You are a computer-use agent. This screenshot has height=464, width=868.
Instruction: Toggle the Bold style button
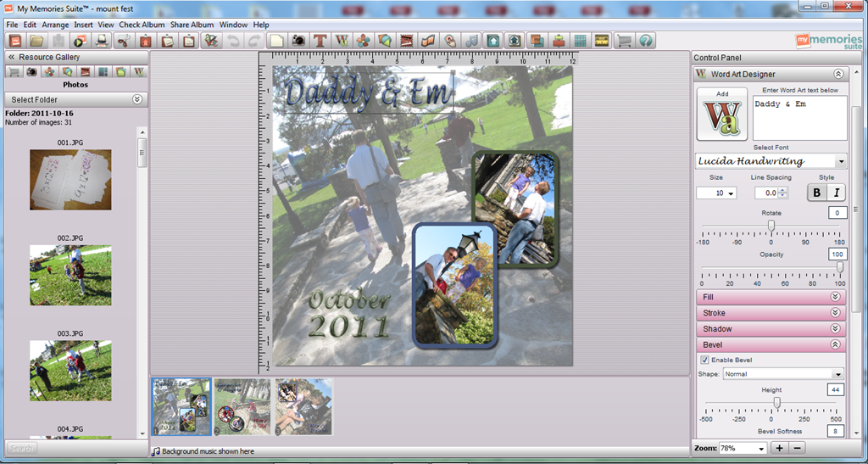tap(817, 193)
